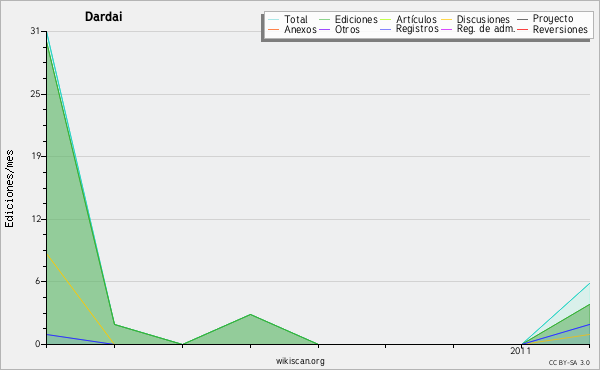Image resolution: width=600 pixels, height=370 pixels.
Task: Select the Proyecto legend label
Action: [x=553, y=19]
